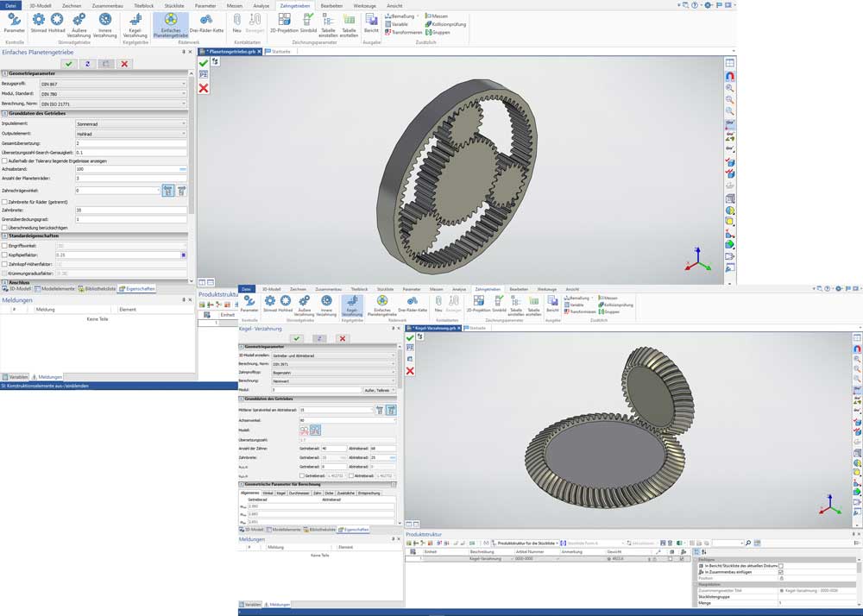Select first Modell type icon in Kegel panel

pos(304,431)
